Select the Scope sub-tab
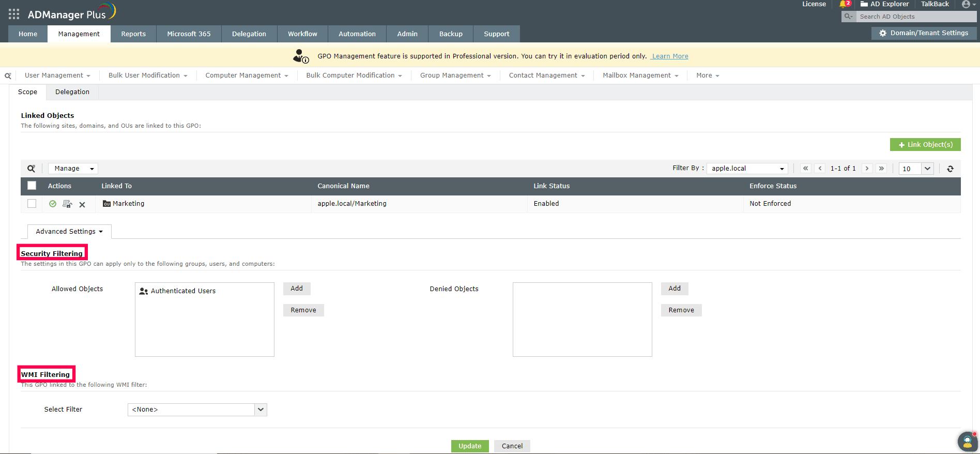 pos(28,92)
